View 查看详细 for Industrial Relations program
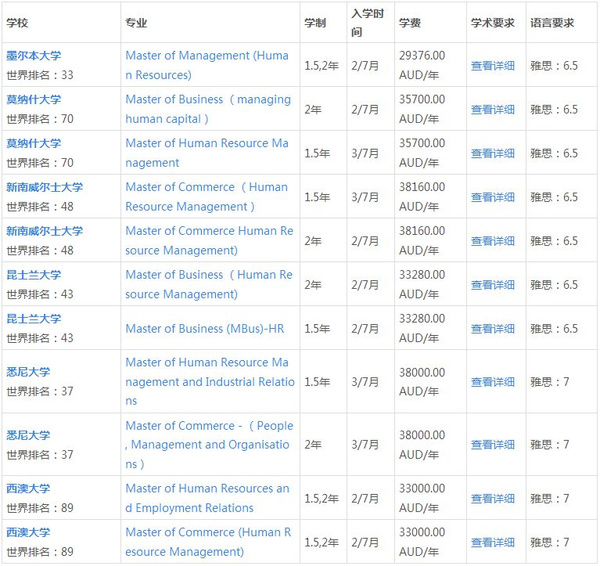Viewport: 600px width, 566px height. point(492,382)
